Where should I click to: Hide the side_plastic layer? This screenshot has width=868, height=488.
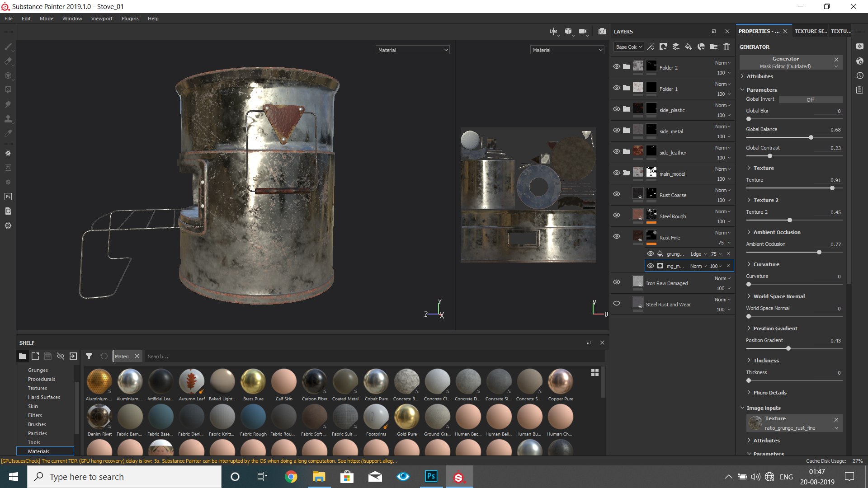click(x=616, y=109)
